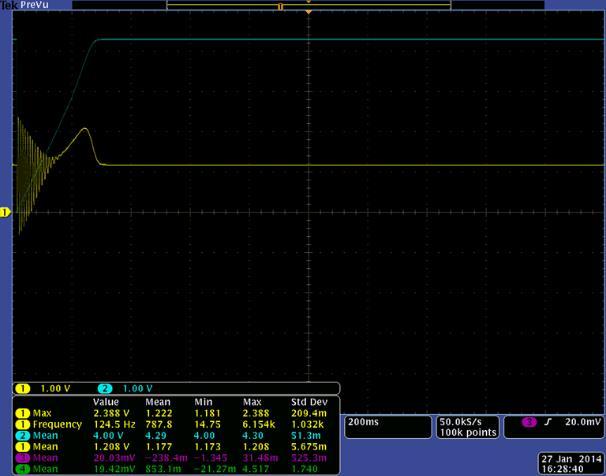Select the cyan channel 2 Mean measurement label
Screen dimensions: 606x476
(x=45, y=436)
